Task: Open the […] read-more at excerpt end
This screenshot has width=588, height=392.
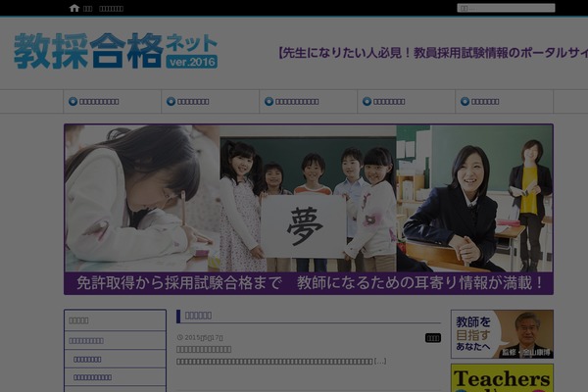Action: pos(380,362)
